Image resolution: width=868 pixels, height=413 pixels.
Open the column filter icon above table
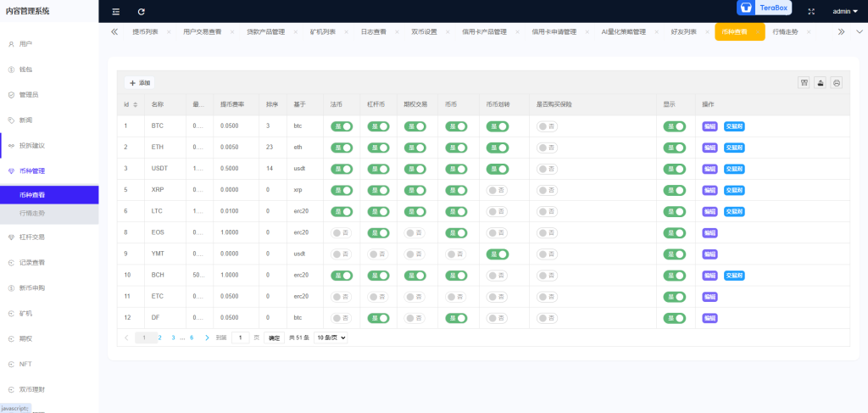(x=804, y=82)
